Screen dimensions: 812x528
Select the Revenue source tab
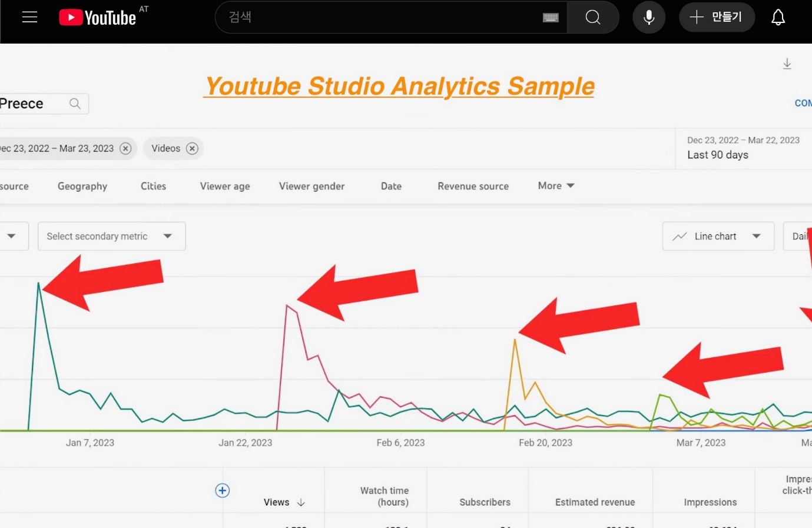(x=473, y=186)
